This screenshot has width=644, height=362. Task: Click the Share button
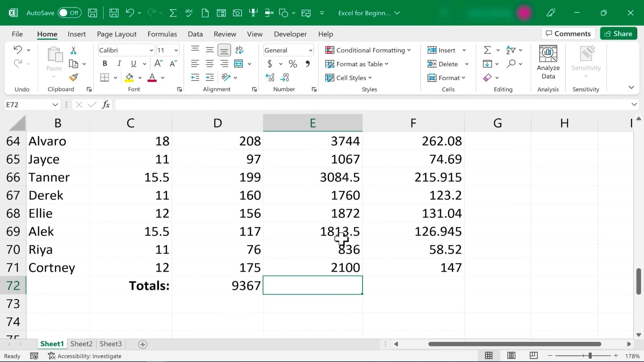pos(619,34)
